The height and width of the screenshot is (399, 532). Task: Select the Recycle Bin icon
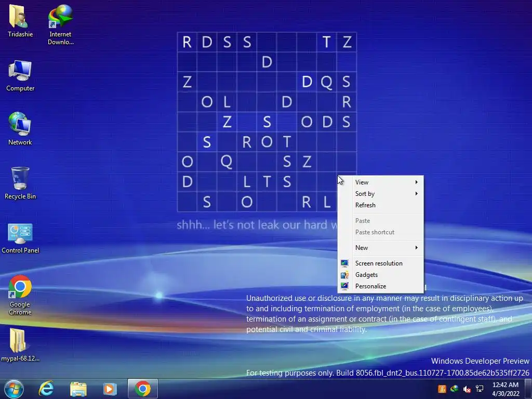[x=20, y=182]
